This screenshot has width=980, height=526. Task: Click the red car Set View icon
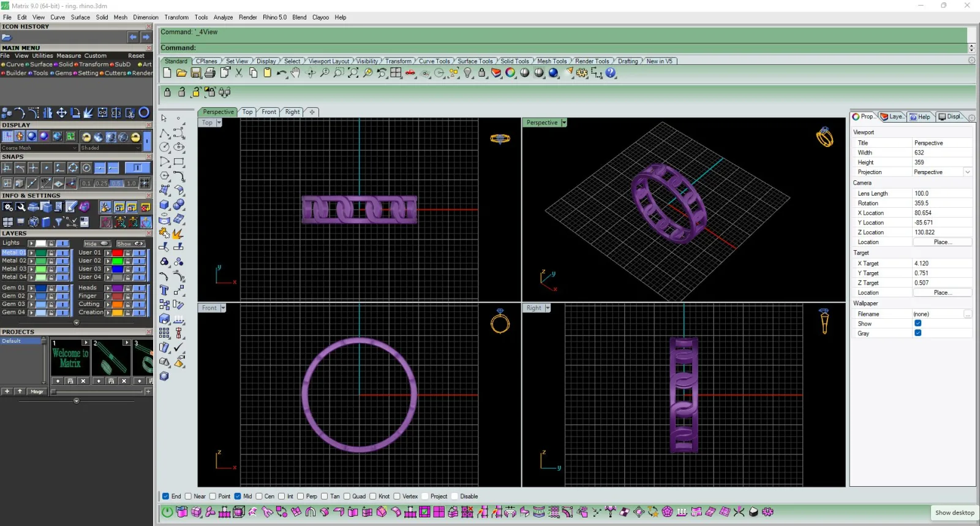click(410, 73)
